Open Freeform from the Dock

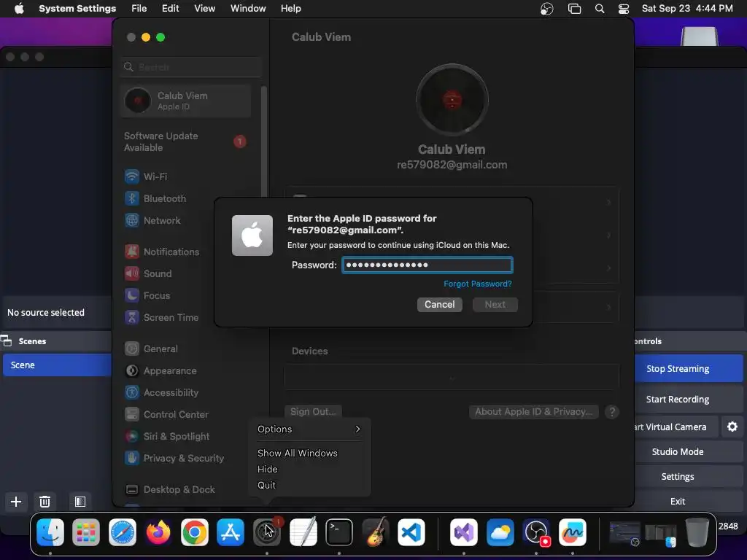[x=573, y=532]
